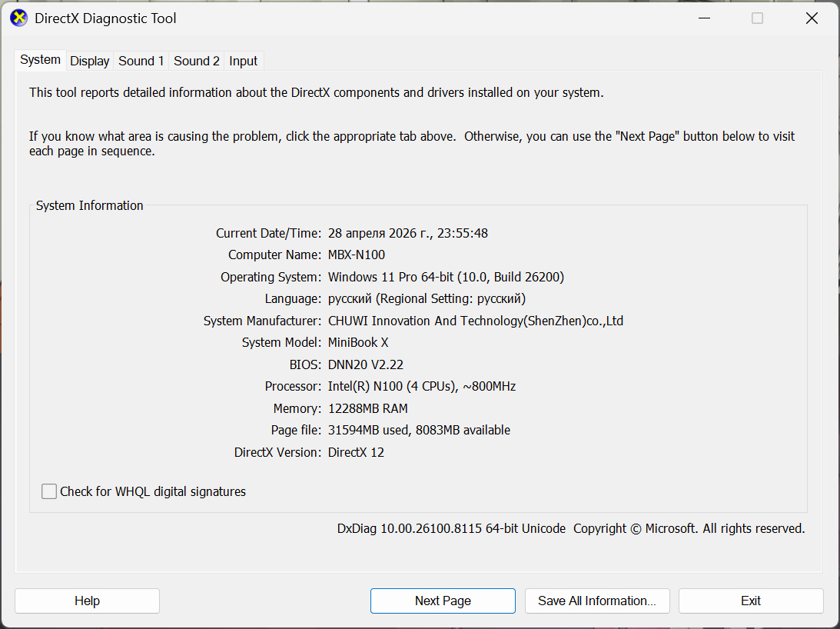Open the Sound 1 tab
This screenshot has width=840, height=629.
pyautogui.click(x=141, y=61)
